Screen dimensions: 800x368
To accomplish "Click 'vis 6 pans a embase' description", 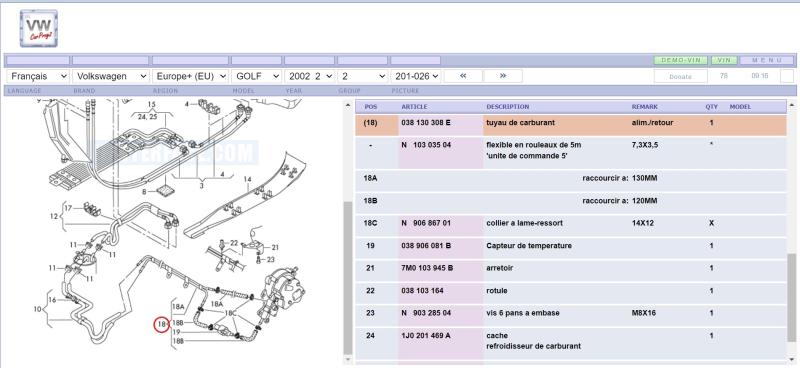I will click(523, 313).
